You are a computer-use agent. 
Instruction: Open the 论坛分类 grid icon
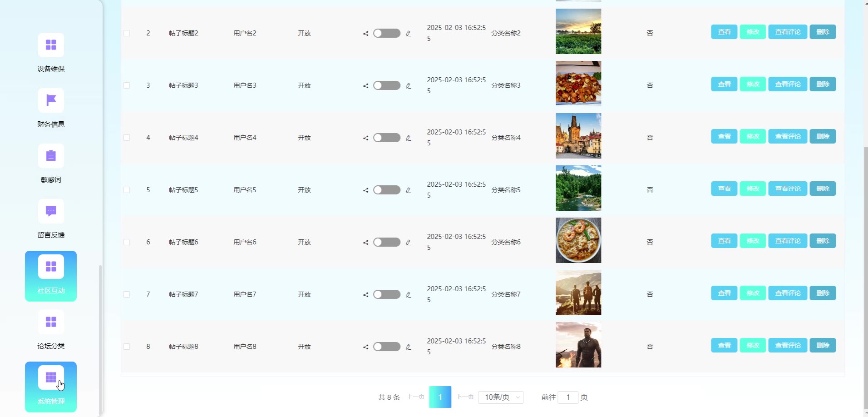coord(51,322)
